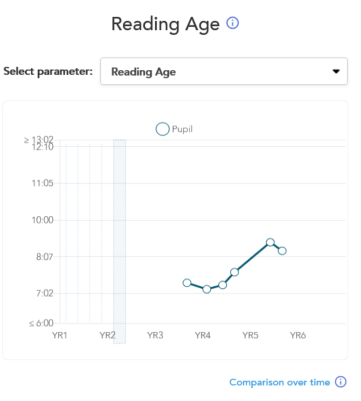Click the third data point on the line
Screen dimensions: 361x401
(223, 285)
